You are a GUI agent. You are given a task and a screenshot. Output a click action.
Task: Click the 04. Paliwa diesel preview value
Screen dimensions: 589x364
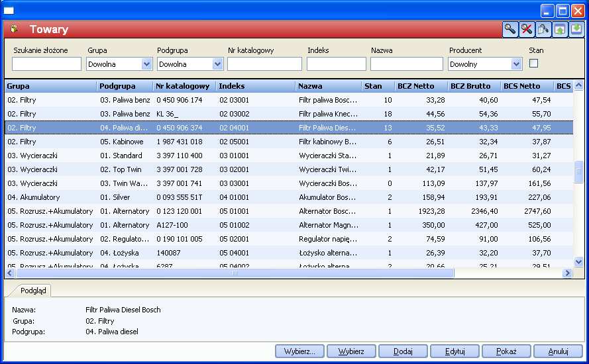click(x=111, y=332)
